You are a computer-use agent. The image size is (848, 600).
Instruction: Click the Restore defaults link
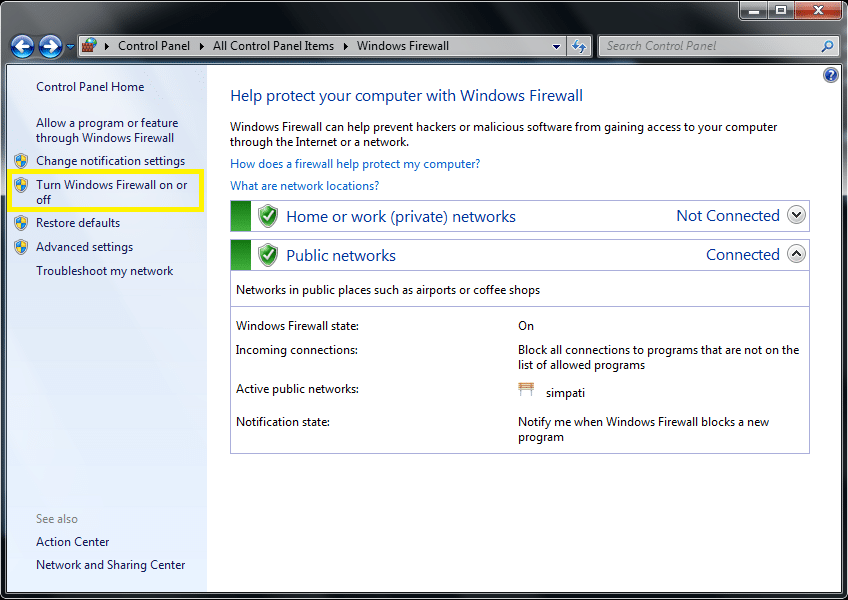tap(78, 222)
